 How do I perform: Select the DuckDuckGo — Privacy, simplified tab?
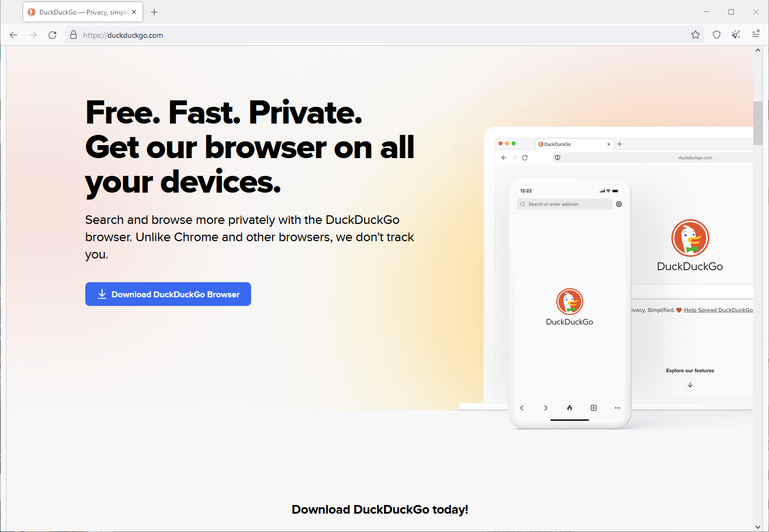pyautogui.click(x=83, y=12)
